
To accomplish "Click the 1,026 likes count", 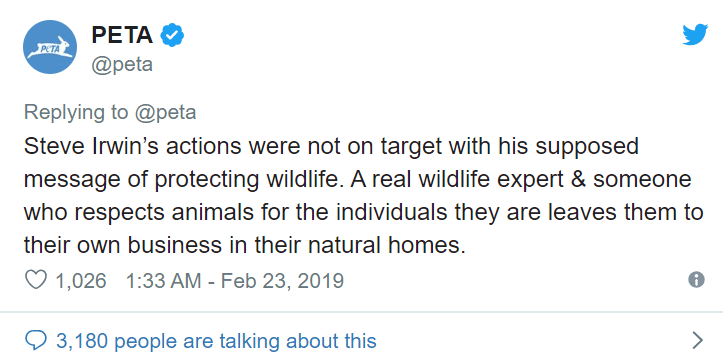I will click(x=81, y=280).
